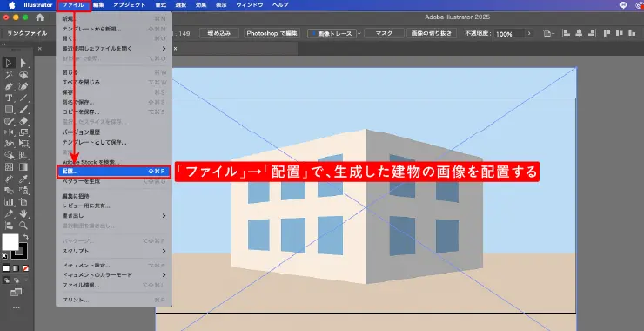Select the Type tool
The image size is (644, 331).
pyautogui.click(x=9, y=98)
